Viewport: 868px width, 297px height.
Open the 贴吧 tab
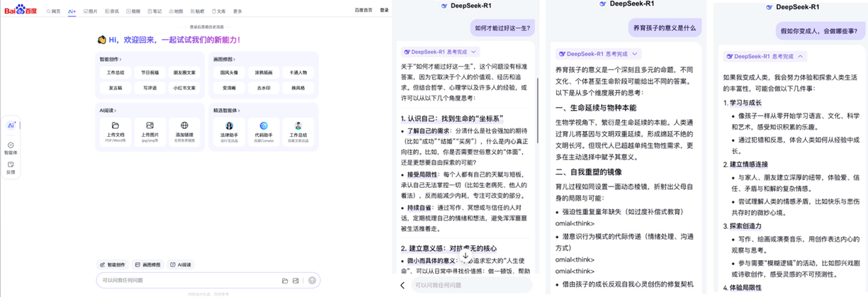click(x=198, y=11)
